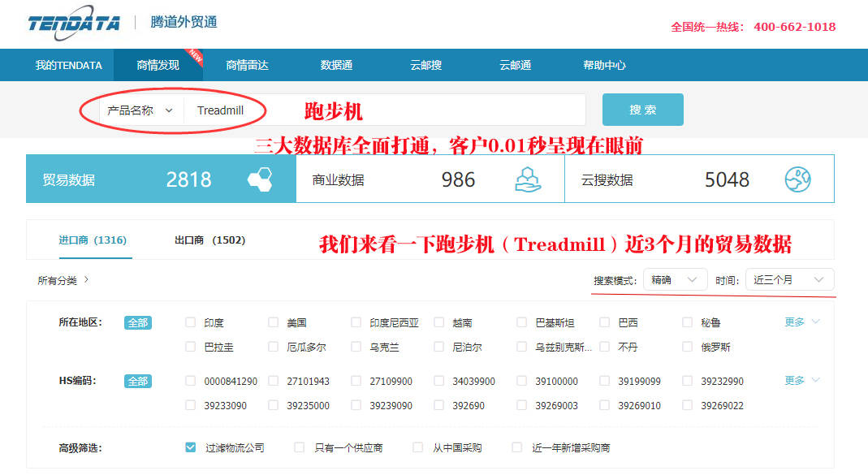Expand 更多 in the HS编码 row
868x475 pixels.
802,381
